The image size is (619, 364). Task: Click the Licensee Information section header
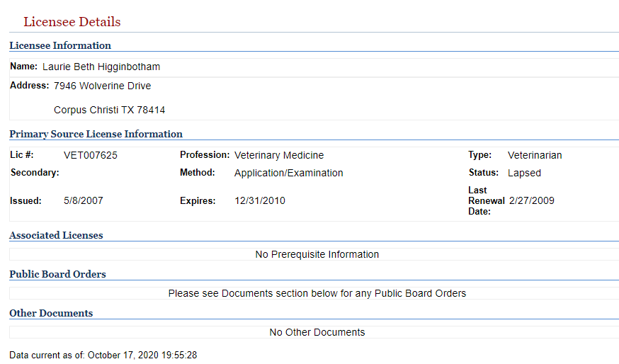coord(60,45)
